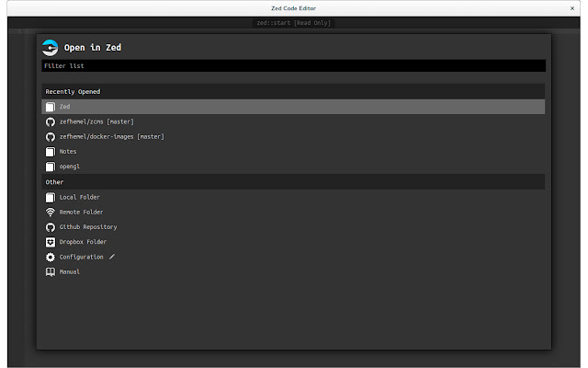Click GitHub icon next to zefhemel/docker-images

tap(51, 137)
